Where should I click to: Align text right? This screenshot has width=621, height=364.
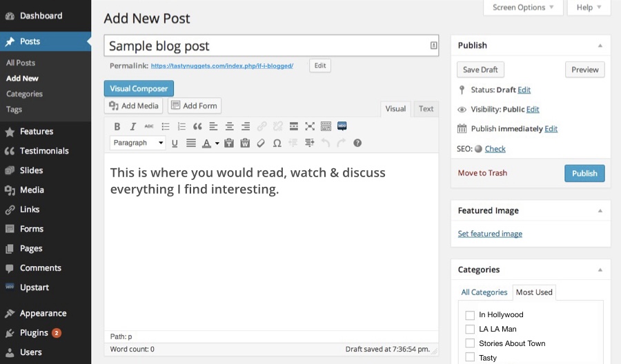(246, 127)
